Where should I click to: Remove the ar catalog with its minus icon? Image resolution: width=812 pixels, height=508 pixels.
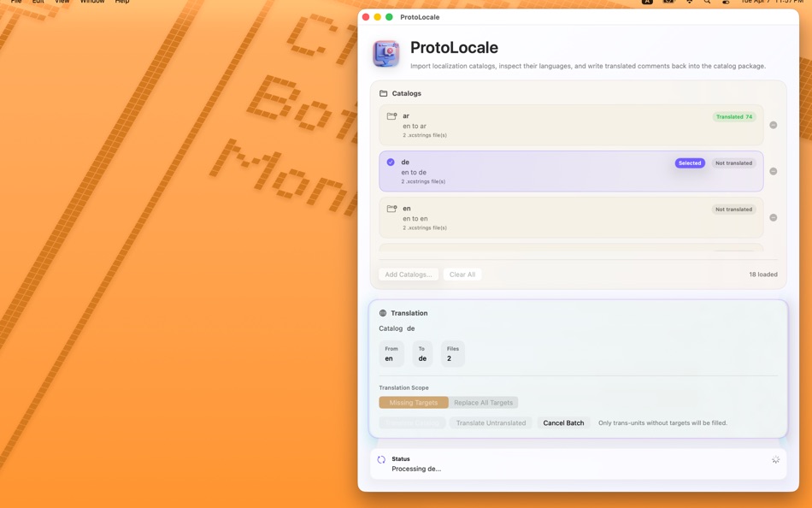[x=774, y=124]
